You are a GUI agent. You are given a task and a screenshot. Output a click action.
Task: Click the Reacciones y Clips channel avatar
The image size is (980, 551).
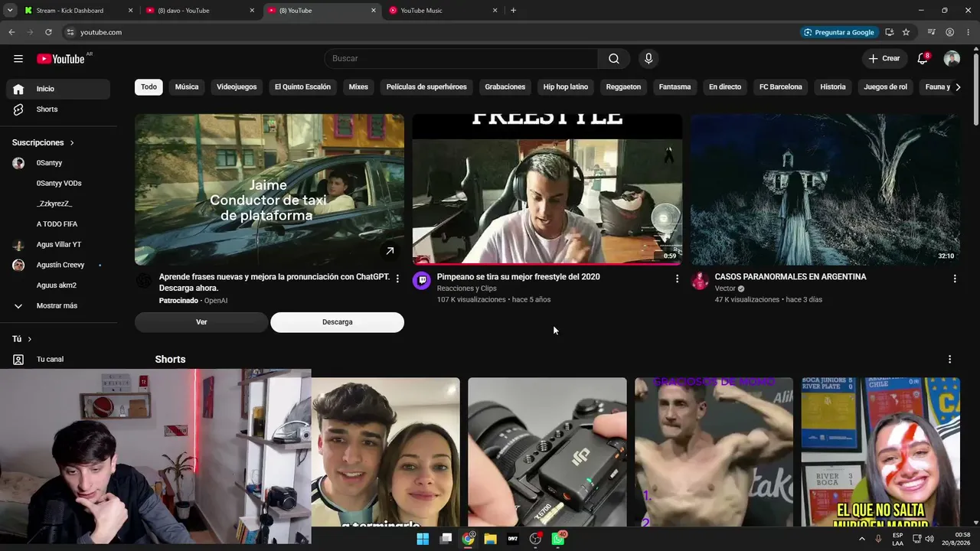422,281
